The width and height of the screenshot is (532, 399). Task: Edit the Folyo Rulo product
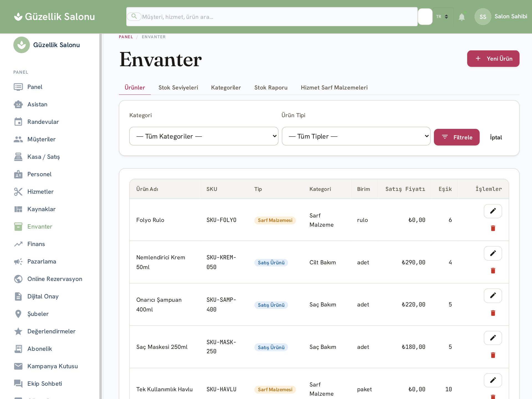click(493, 211)
